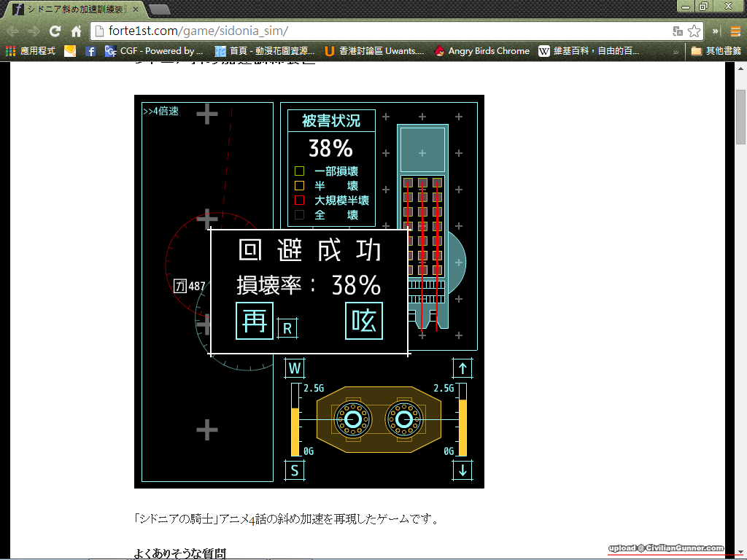Screen dimensions: 747x560
Task: Switch to the シドニア斜め加速訓練 tab
Action: click(x=74, y=9)
